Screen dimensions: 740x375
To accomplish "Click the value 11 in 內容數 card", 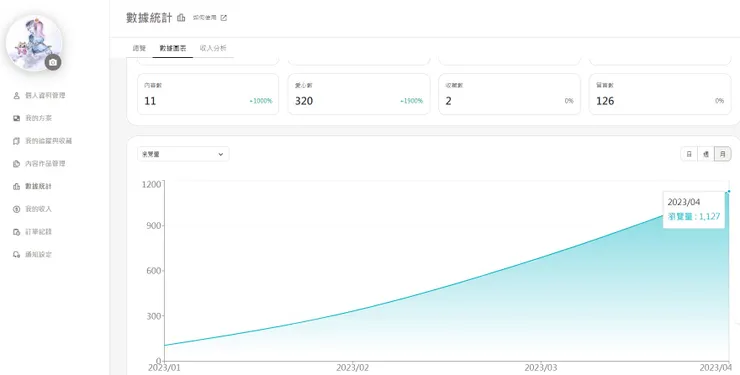I will (x=150, y=101).
